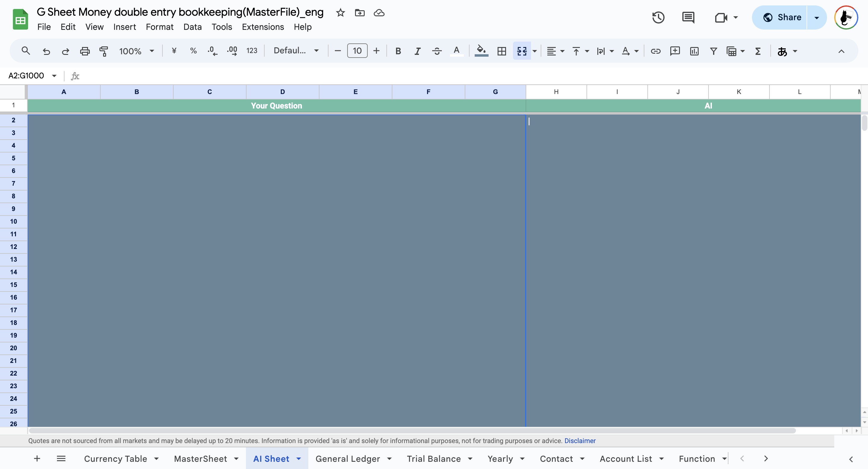The image size is (868, 469).
Task: Open the fill color picker
Action: click(481, 51)
